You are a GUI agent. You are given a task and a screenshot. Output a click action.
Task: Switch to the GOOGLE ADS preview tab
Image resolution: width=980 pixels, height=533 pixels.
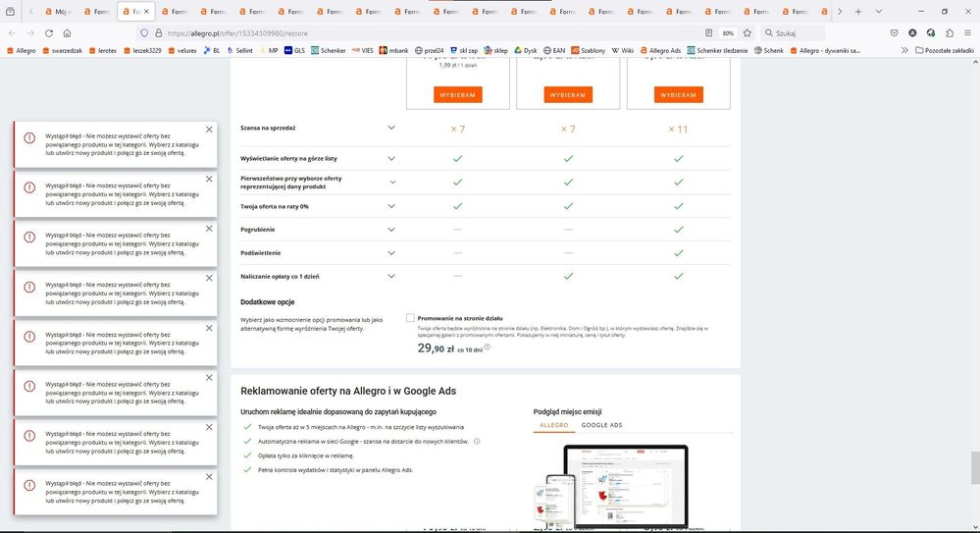[601, 425]
